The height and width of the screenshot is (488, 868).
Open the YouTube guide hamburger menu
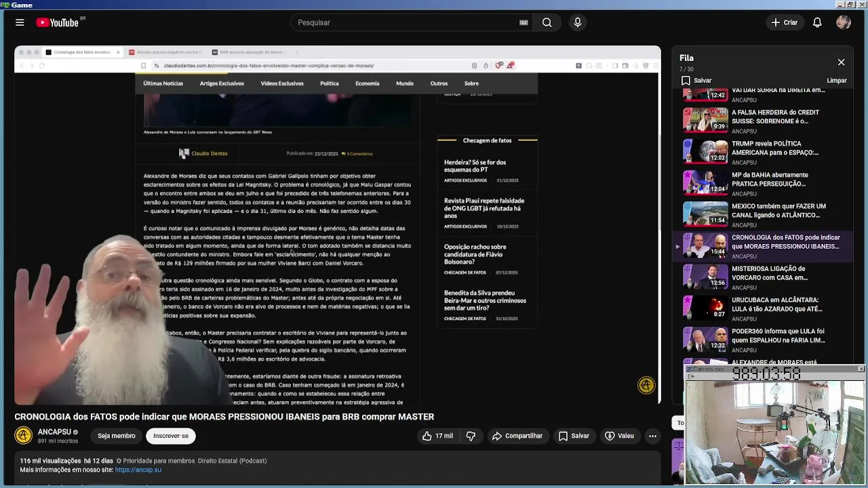pos(20,22)
